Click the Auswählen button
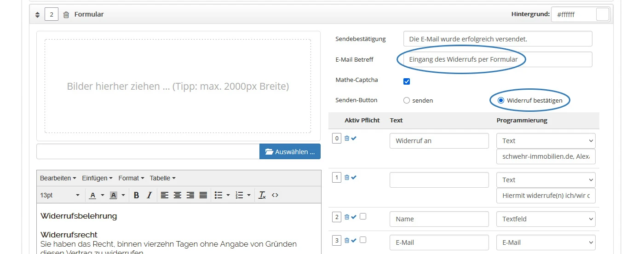Viewport: 644px width, 254px height. click(x=290, y=151)
